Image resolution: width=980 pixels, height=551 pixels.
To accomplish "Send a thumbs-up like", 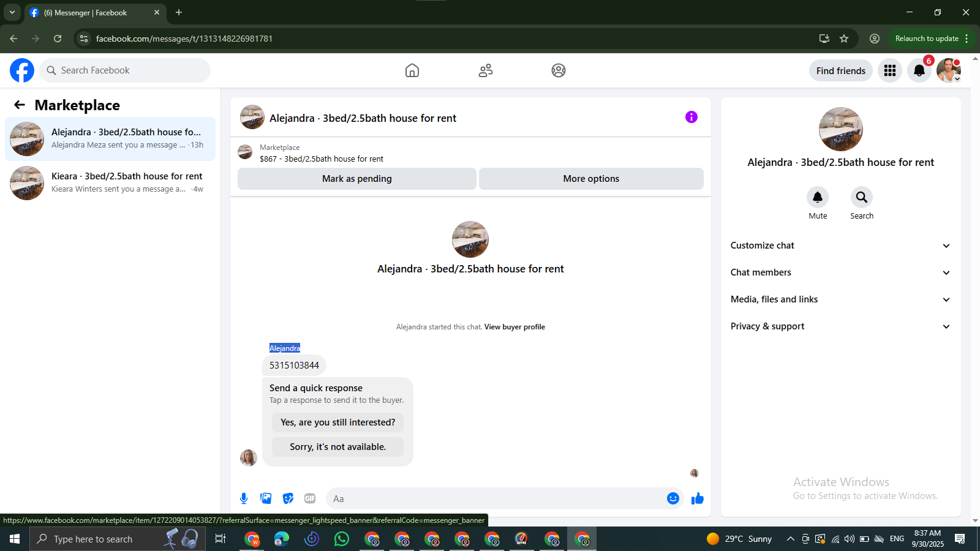I will (698, 498).
